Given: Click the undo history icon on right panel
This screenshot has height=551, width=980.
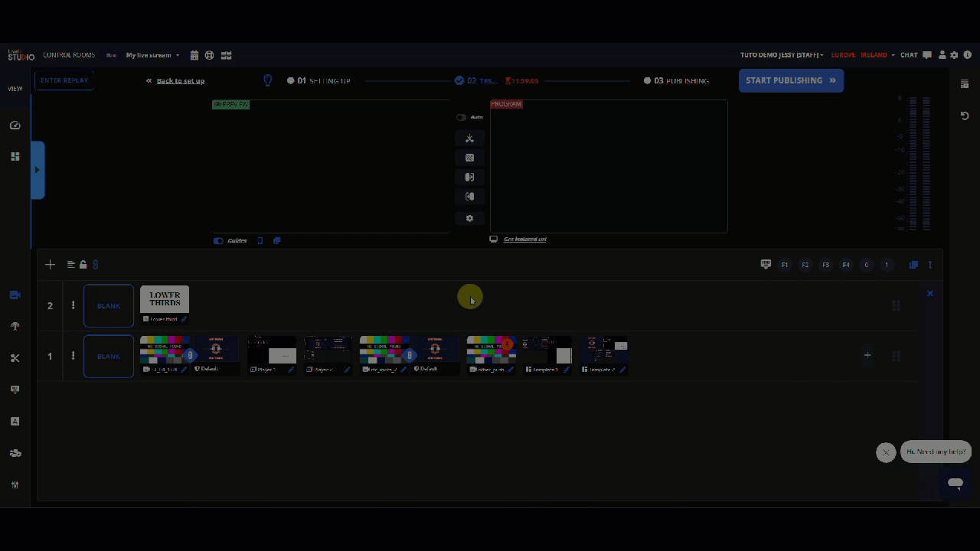Looking at the screenshot, I should point(965,116).
